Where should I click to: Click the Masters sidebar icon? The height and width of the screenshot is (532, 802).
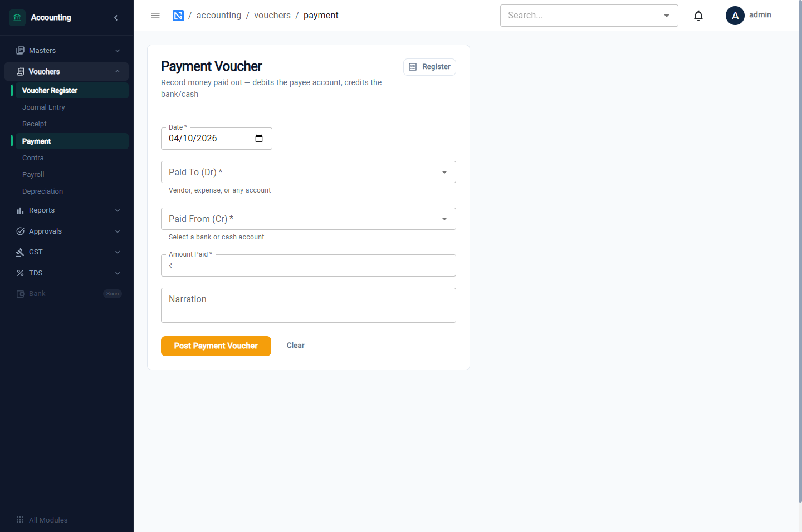tap(21, 51)
